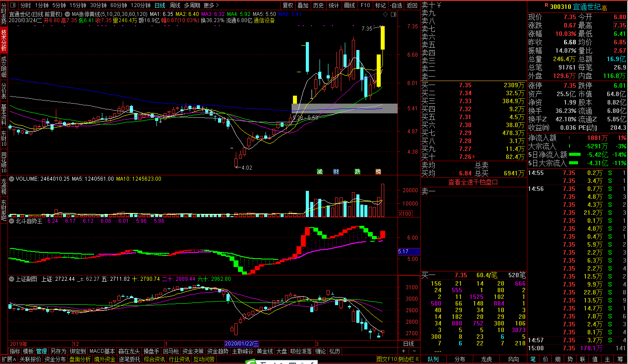This screenshot has height=364, width=628.
Task: Click the 标记 mark button
Action: point(380,5)
